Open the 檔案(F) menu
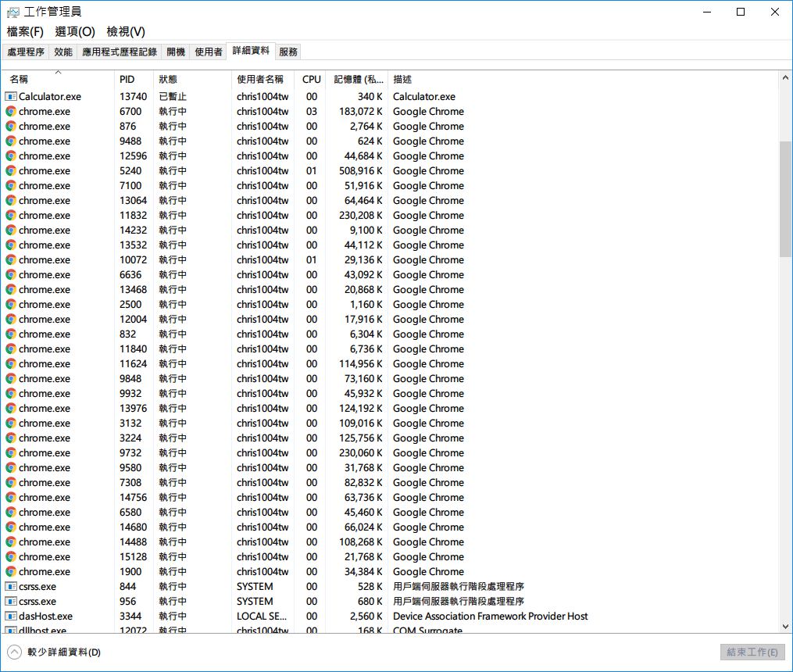This screenshot has height=672, width=793. coord(25,31)
